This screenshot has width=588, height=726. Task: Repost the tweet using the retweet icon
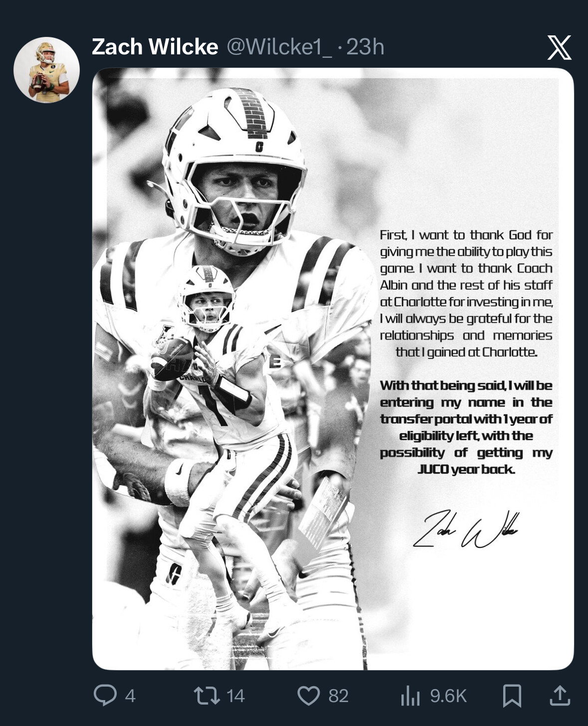tap(207, 695)
